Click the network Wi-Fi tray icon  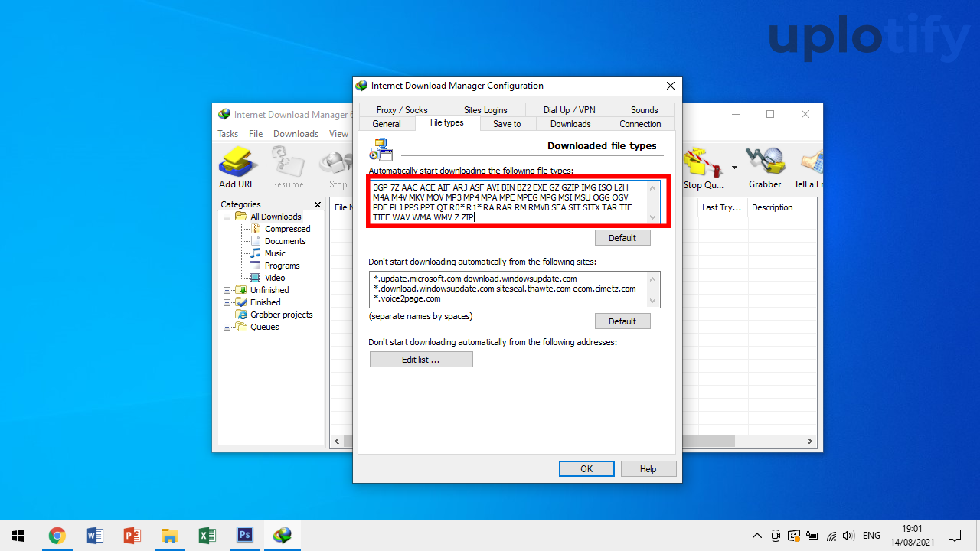831,536
